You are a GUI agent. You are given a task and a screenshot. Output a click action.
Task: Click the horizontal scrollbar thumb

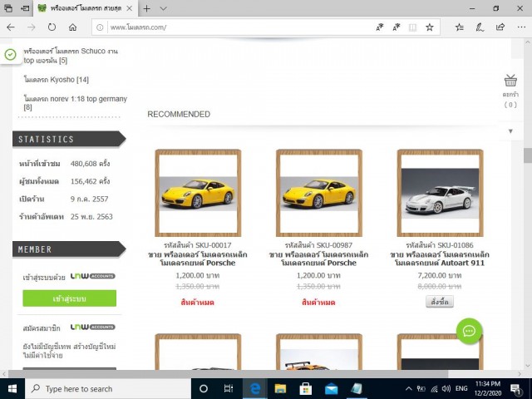click(x=228, y=374)
